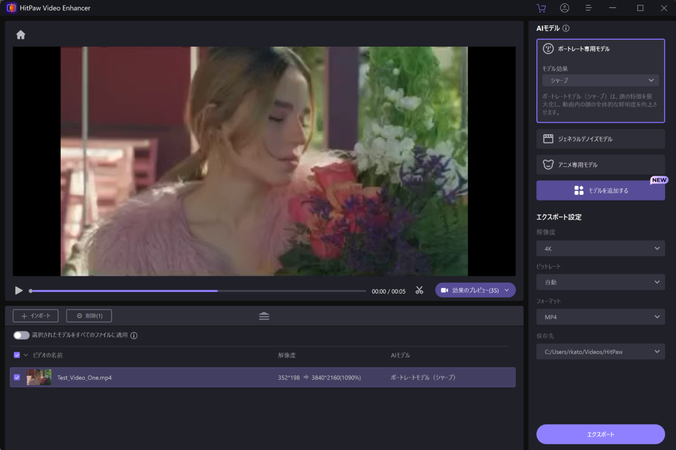This screenshot has width=676, height=450.
Task: Click the scissors trim icon
Action: (419, 291)
